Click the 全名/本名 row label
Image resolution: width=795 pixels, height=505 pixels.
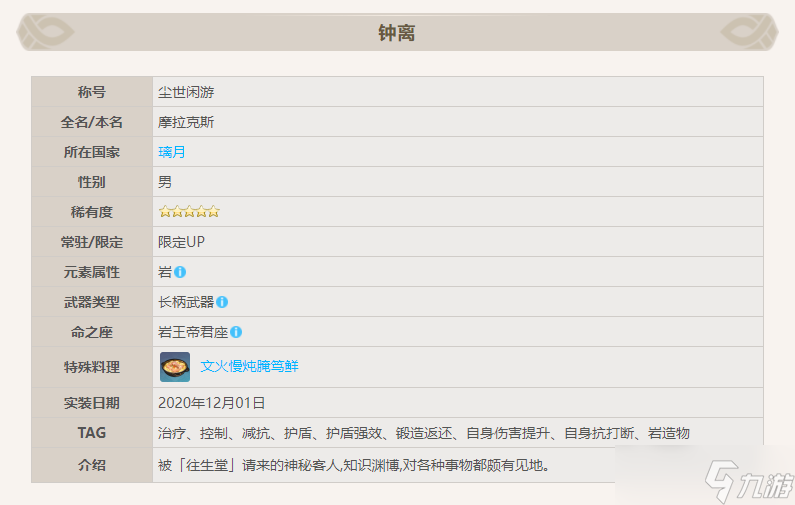[92, 122]
